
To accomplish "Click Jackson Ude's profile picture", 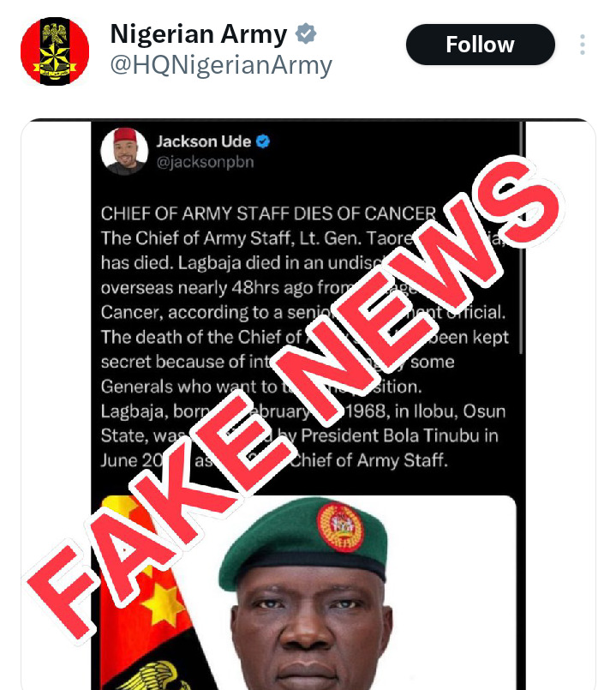I will 124,152.
